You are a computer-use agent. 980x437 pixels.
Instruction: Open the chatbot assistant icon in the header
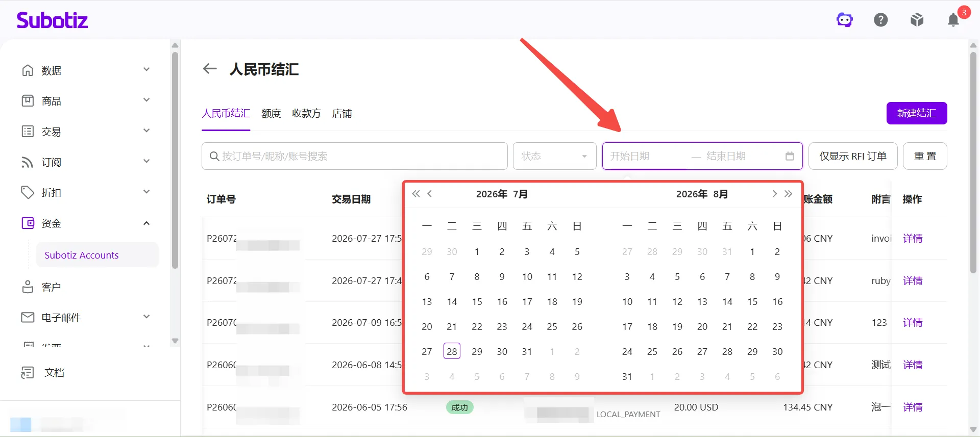[x=845, y=20]
